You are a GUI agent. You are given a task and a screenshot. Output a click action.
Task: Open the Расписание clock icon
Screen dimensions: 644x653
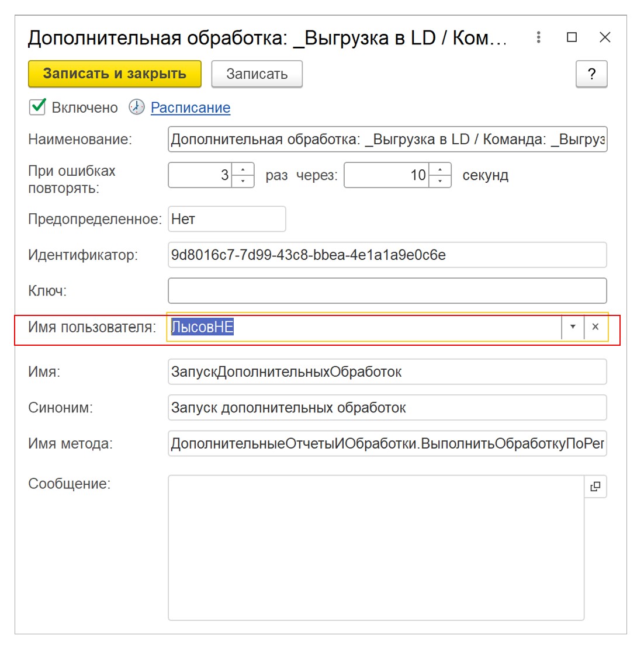(x=136, y=107)
